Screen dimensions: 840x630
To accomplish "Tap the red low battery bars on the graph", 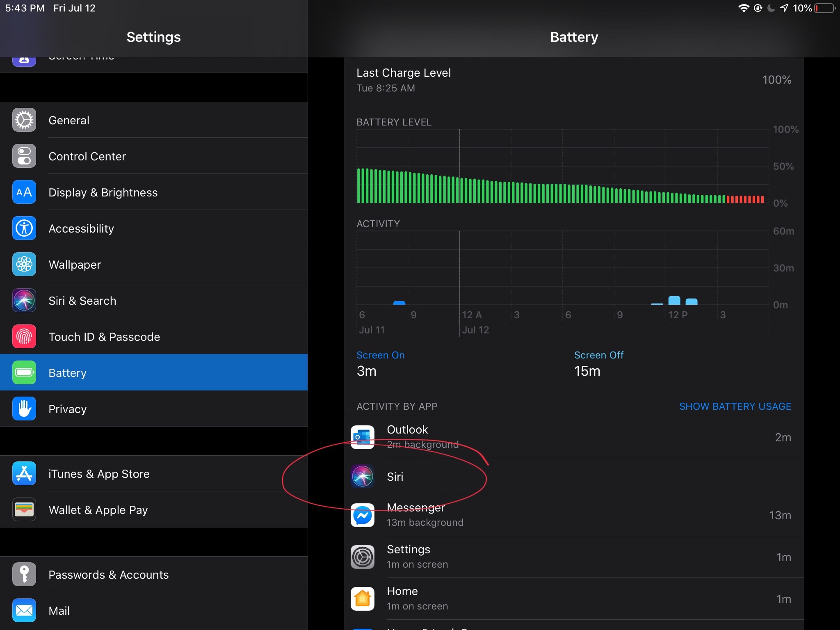I will coord(745,199).
